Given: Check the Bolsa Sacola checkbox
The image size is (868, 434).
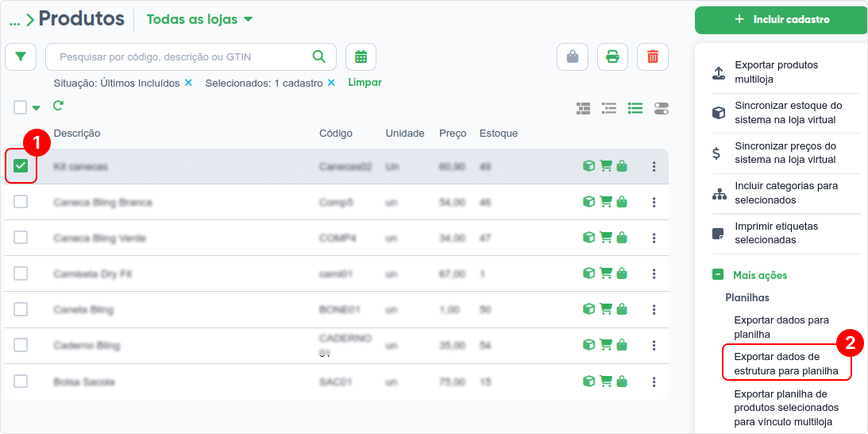Looking at the screenshot, I should (21, 382).
